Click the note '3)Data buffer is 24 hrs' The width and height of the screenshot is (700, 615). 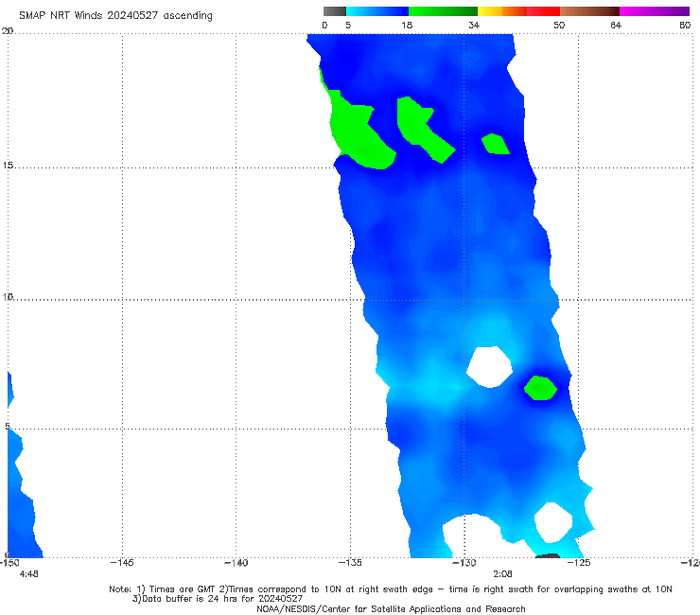218,599
